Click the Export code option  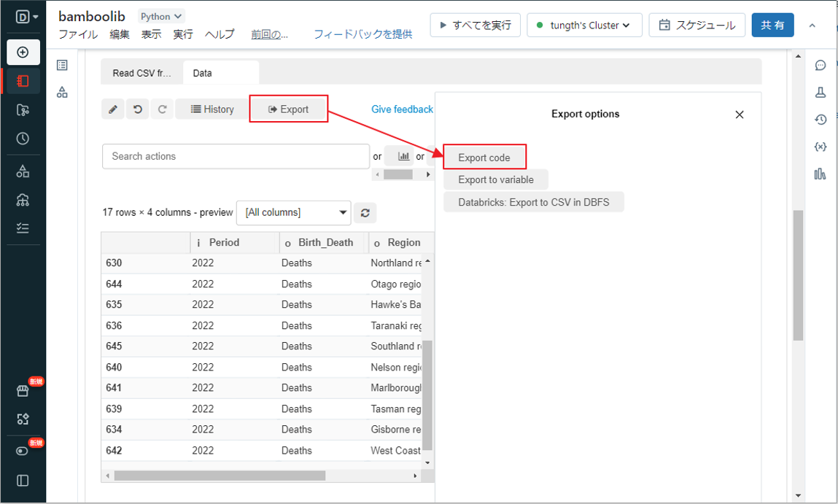(x=484, y=158)
